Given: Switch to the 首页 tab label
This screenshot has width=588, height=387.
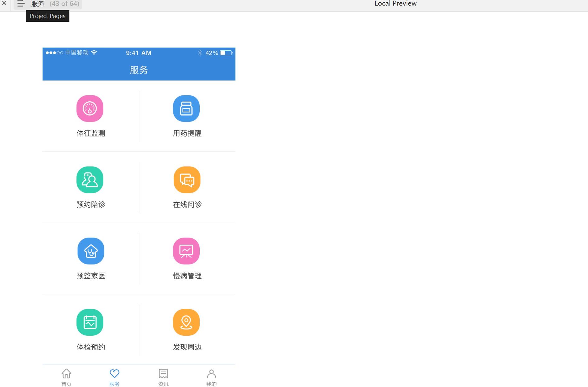Looking at the screenshot, I should 66,384.
